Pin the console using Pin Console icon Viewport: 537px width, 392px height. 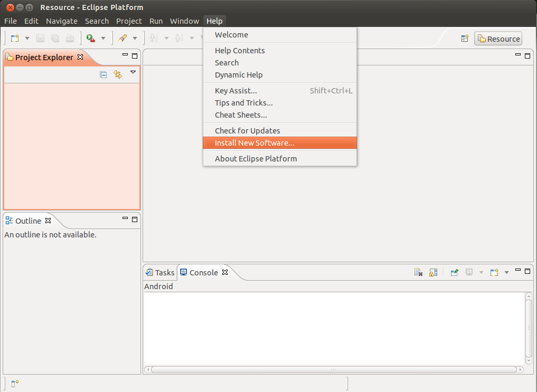454,272
